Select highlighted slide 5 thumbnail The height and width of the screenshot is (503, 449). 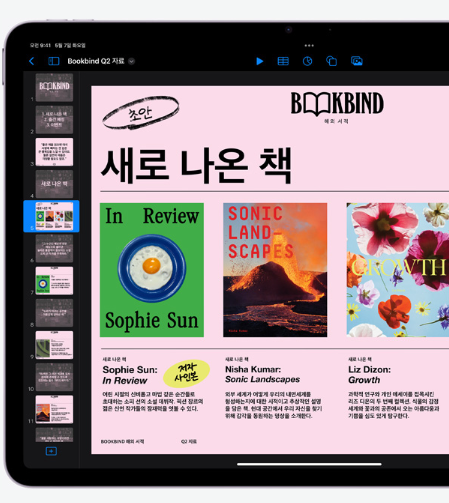coord(54,216)
